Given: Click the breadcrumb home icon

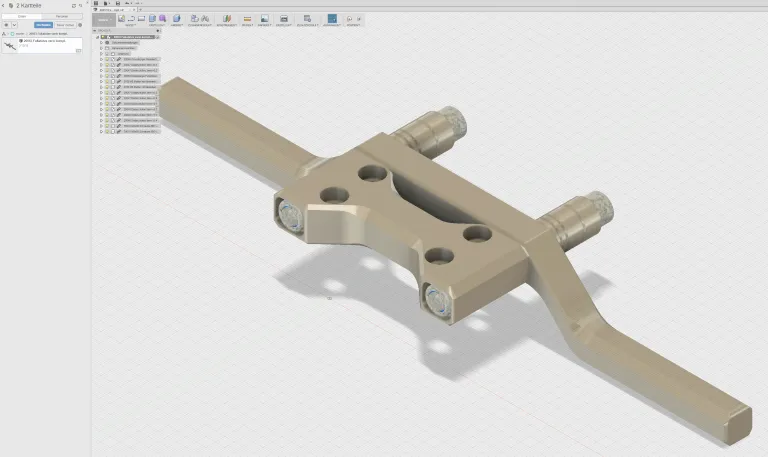Looking at the screenshot, I should 4,34.
